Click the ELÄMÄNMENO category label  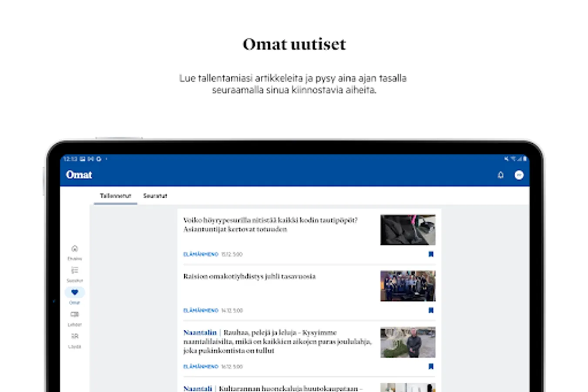(200, 254)
